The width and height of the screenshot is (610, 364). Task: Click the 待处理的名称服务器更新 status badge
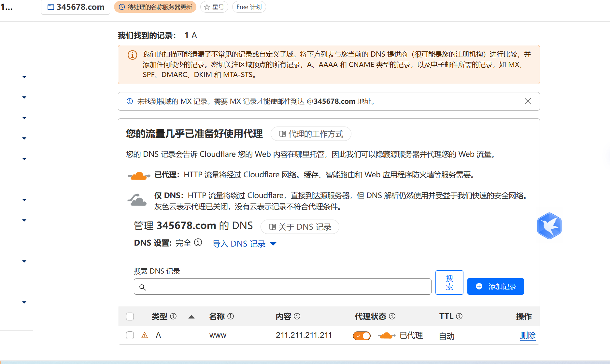pos(155,7)
